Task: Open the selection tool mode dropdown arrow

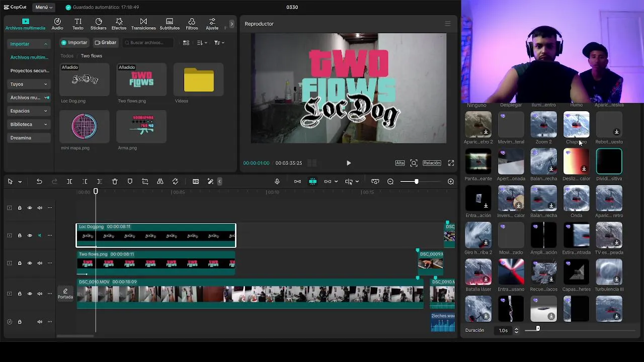Action: [20, 182]
